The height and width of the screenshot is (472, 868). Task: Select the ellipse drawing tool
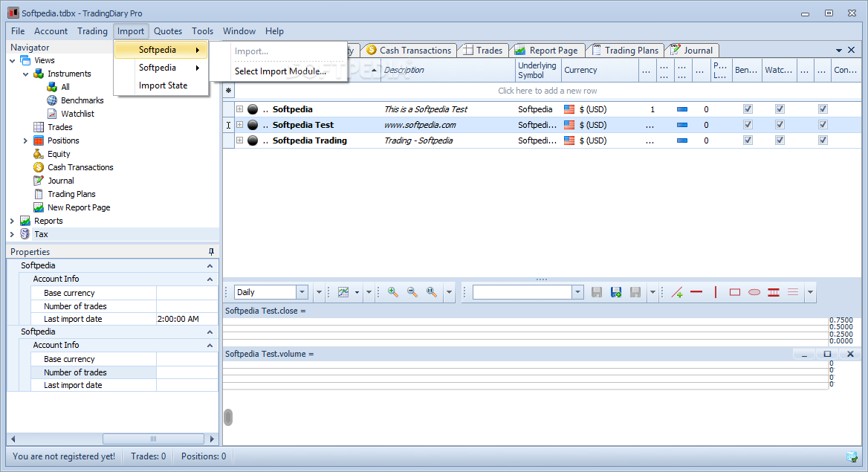pos(754,292)
